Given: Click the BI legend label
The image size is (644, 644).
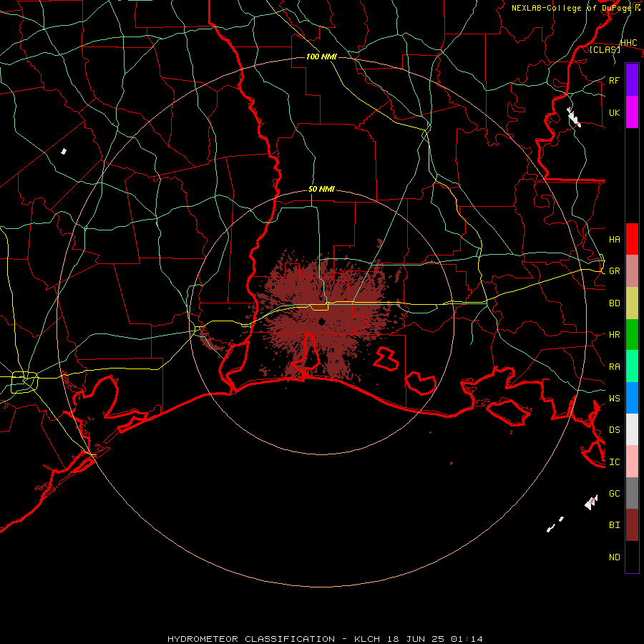Looking at the screenshot, I should [614, 525].
